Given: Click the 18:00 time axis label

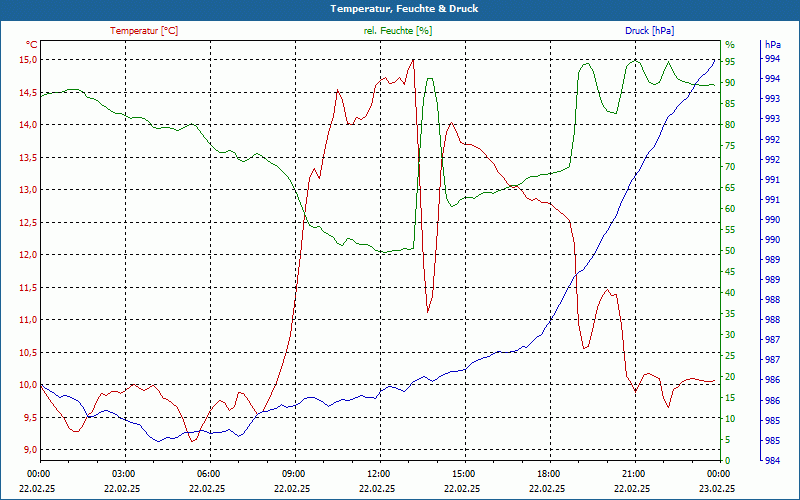Looking at the screenshot, I should click(549, 474).
